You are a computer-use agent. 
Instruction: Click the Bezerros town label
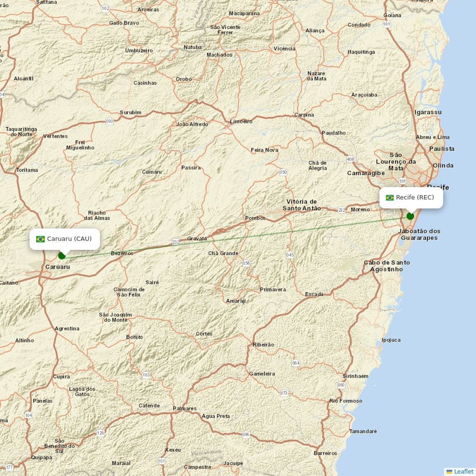122,253
